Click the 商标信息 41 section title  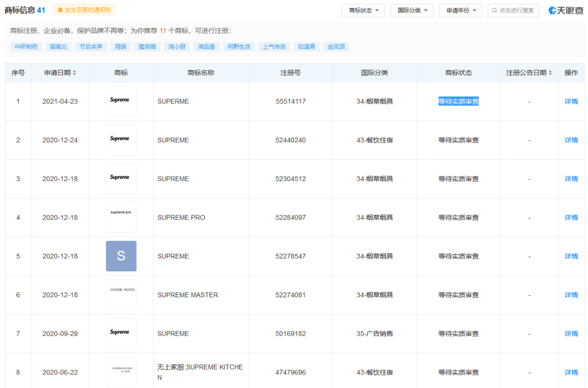coord(22,9)
